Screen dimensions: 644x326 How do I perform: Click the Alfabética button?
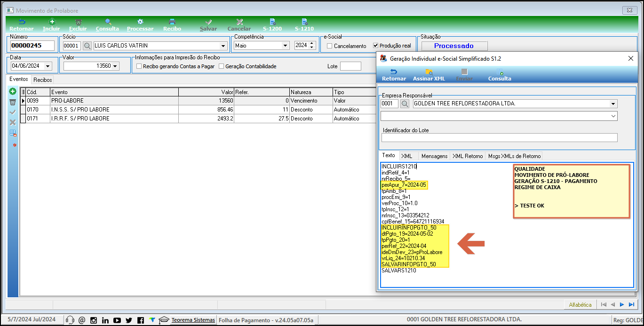click(580, 305)
